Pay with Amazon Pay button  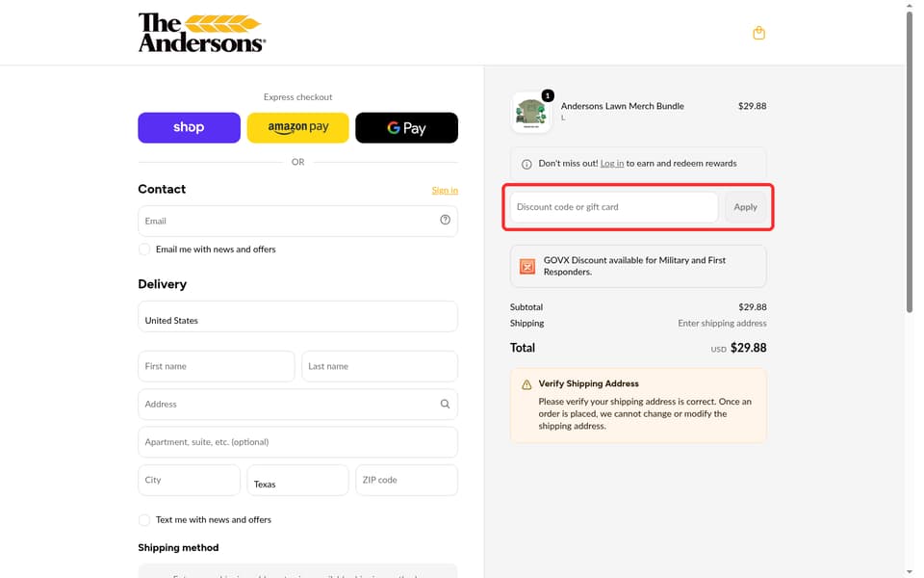point(297,127)
